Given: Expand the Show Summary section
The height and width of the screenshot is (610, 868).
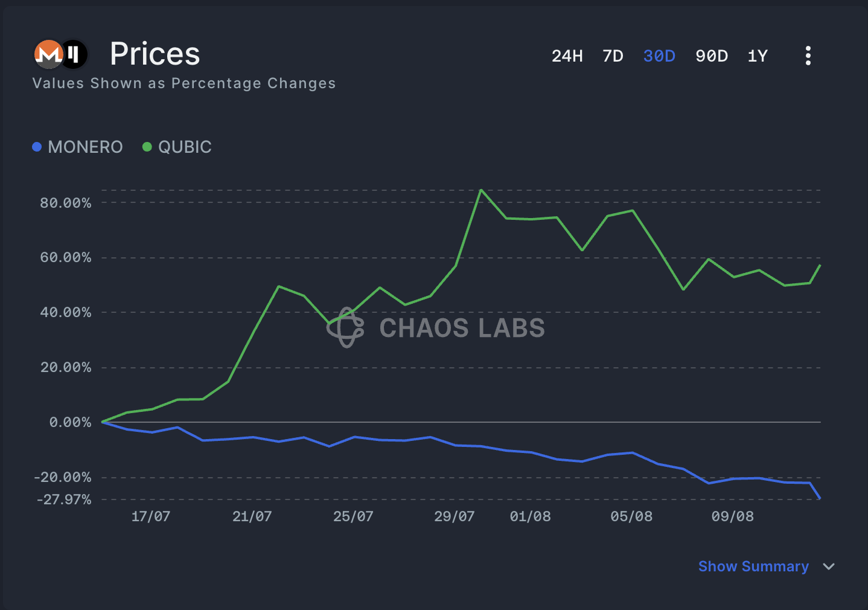Looking at the screenshot, I should (x=753, y=567).
